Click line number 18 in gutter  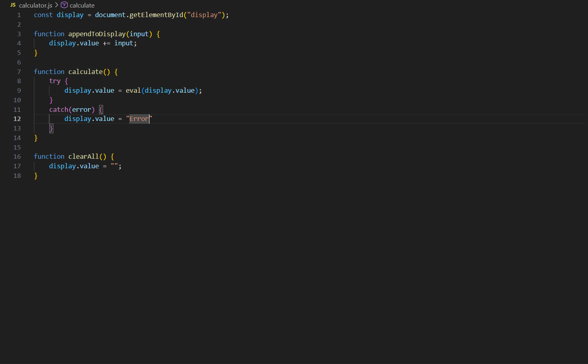17,176
